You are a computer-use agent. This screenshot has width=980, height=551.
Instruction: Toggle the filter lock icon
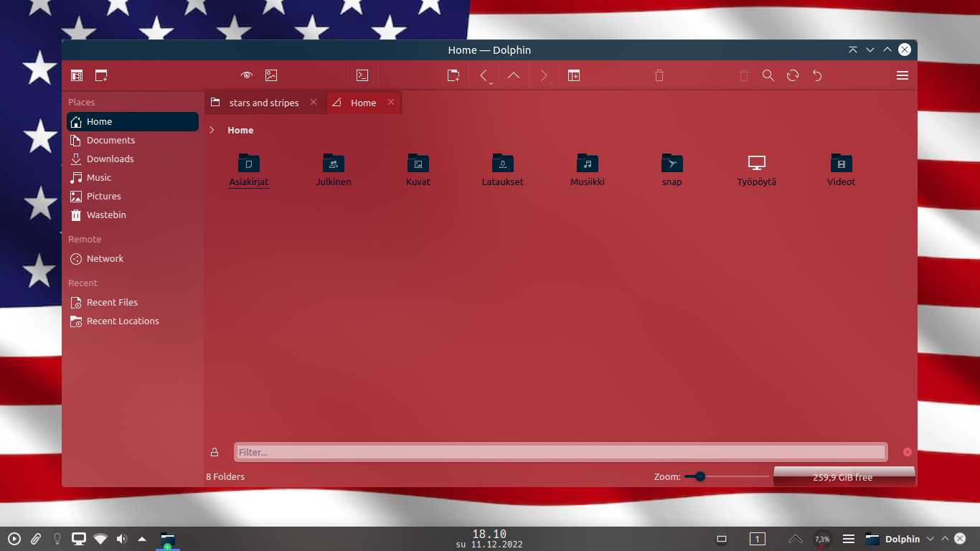215,452
